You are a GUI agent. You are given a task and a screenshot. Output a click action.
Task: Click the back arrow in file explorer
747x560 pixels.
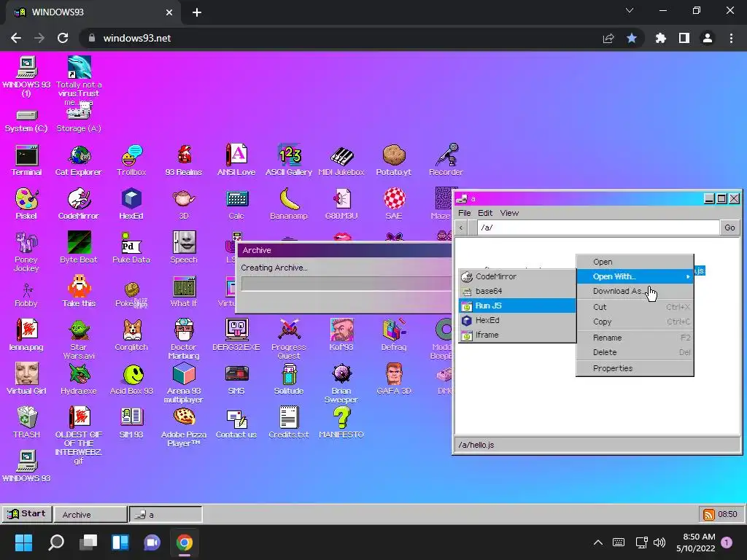(x=461, y=227)
